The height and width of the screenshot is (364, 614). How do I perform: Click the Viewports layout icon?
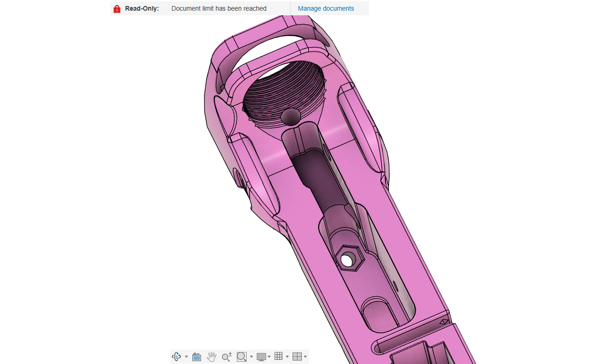pyautogui.click(x=297, y=357)
